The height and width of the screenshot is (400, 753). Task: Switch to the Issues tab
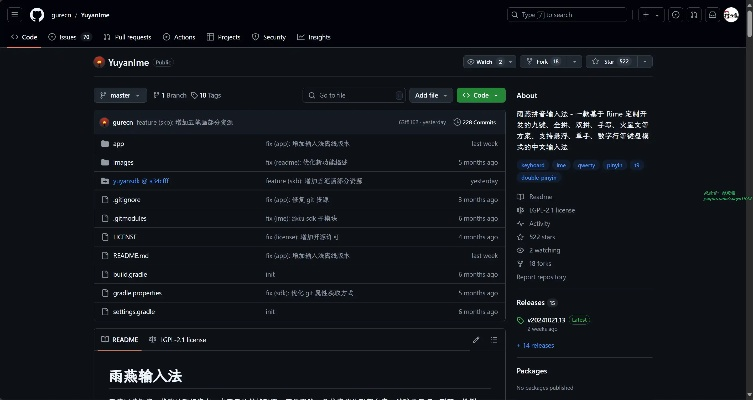[x=69, y=37]
